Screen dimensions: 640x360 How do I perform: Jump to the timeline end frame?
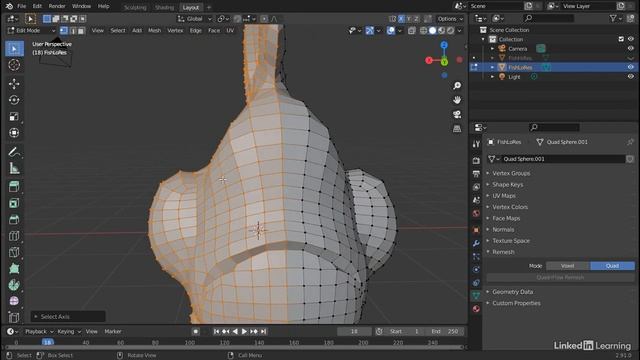click(264, 332)
